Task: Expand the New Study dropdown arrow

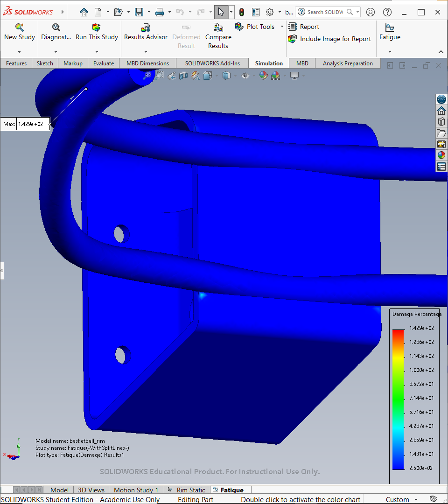Action: [19, 52]
